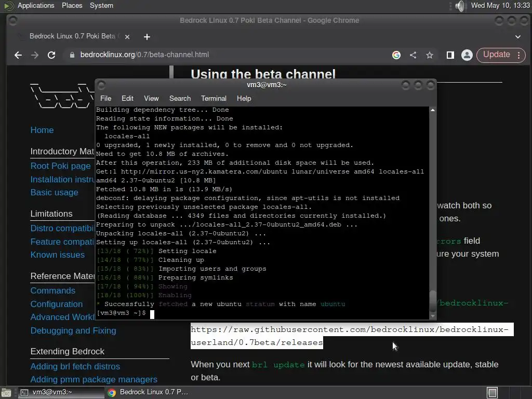Open the Advanced Workflows link
Screen dimensions: 532x399
(62, 317)
